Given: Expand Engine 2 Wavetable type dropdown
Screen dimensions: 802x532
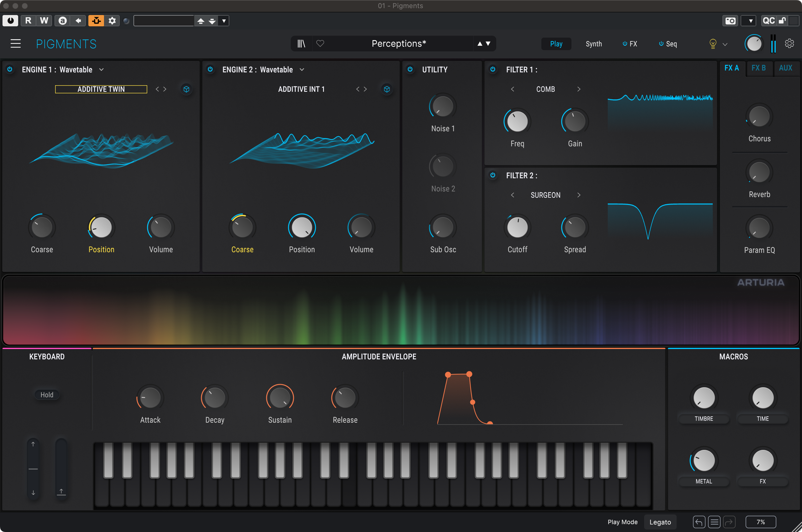Looking at the screenshot, I should pos(302,70).
